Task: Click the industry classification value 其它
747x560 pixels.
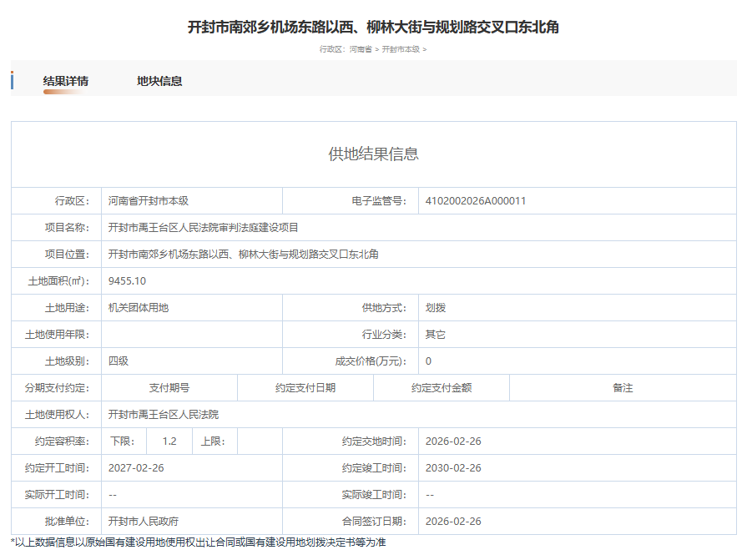Action: coord(436,335)
